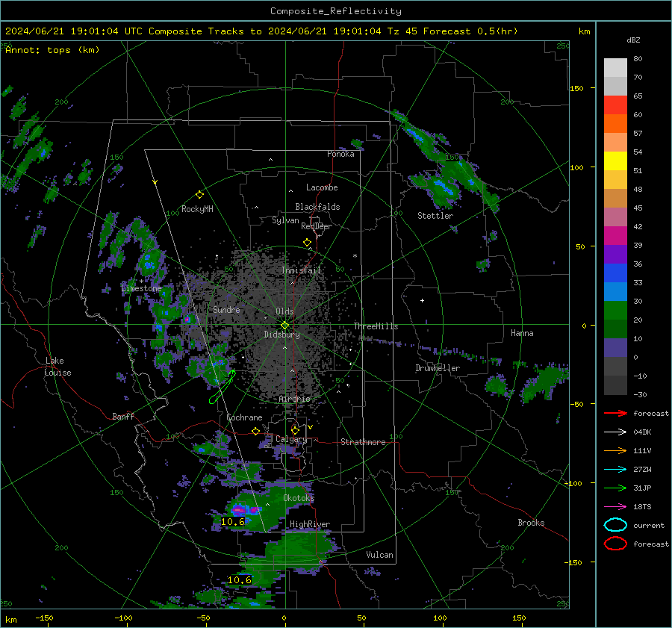Click the Airdrie city label

point(294,399)
